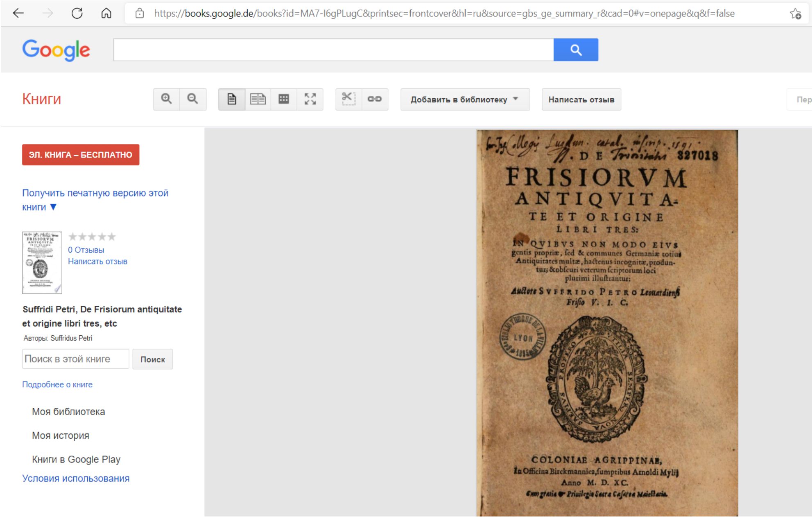812x517 pixels.
Task: Zoom in on the book page
Action: tap(167, 99)
